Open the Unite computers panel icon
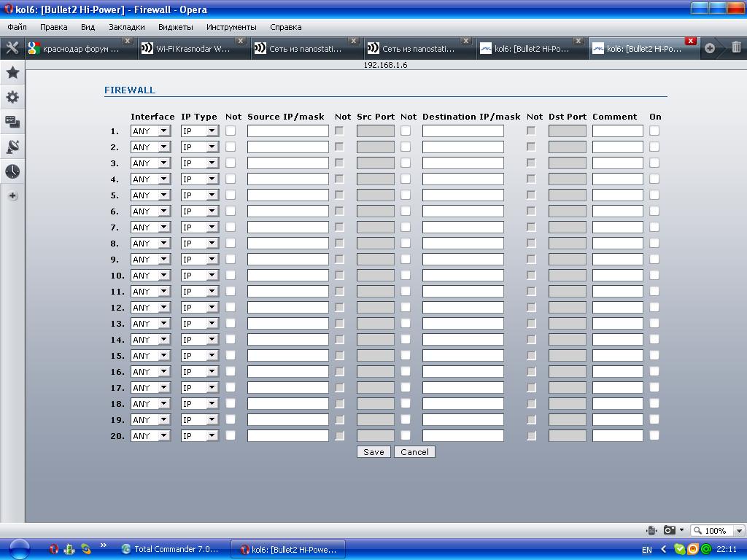Viewport: 747px width, 560px height. coord(12,122)
